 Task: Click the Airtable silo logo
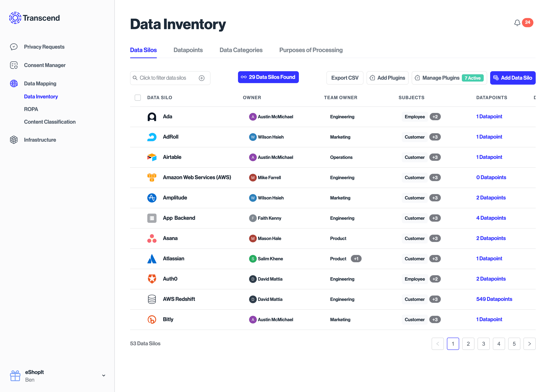click(x=152, y=157)
